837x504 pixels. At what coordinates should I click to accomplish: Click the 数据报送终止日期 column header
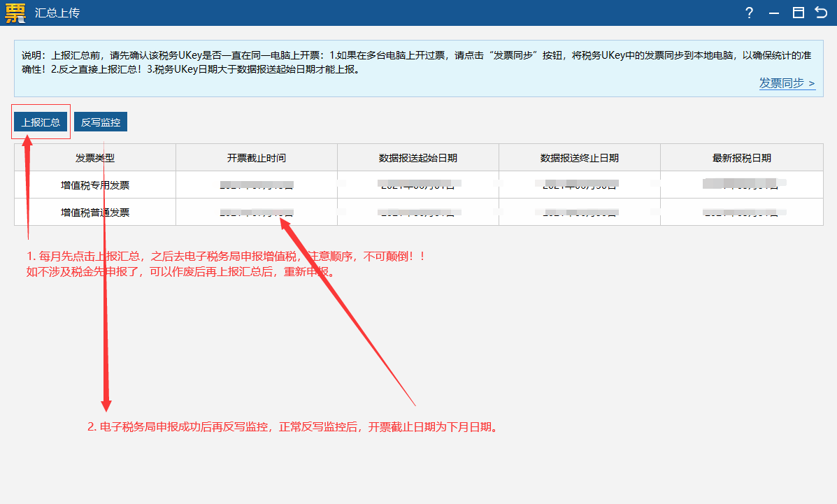click(x=580, y=158)
